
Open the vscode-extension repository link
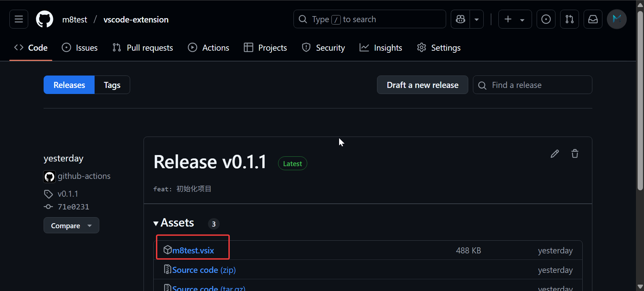coord(136,19)
